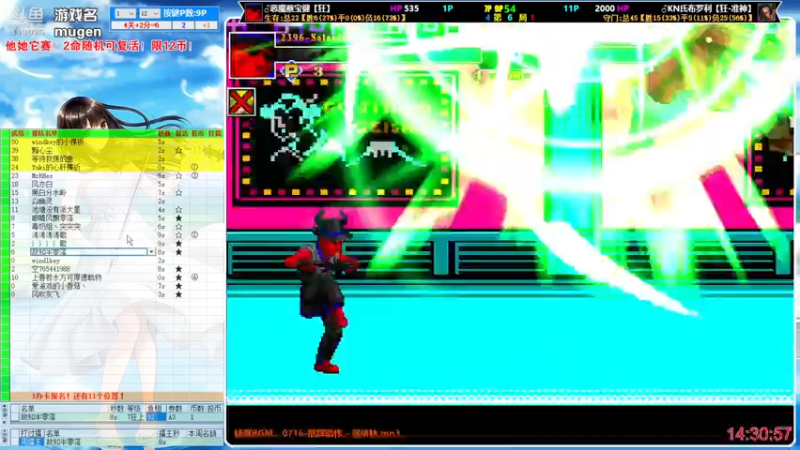The height and width of the screenshot is (450, 800).
Task: Click the 擂主秒 header cell
Action: coord(169,434)
